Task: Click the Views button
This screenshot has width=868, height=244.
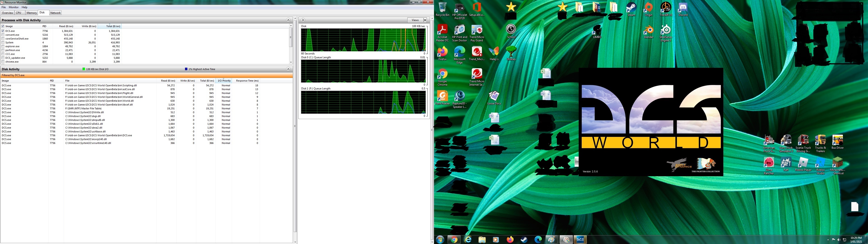Action: (x=415, y=20)
